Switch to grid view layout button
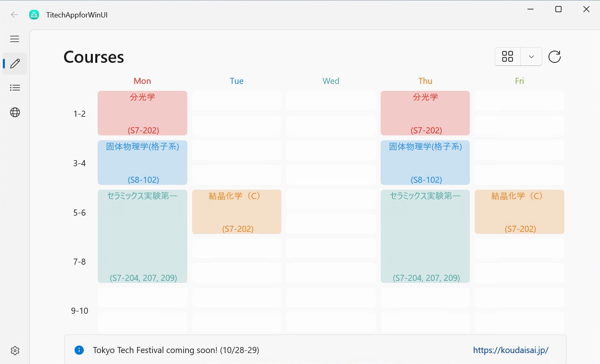Screen dimensions: 600x364 508,56
